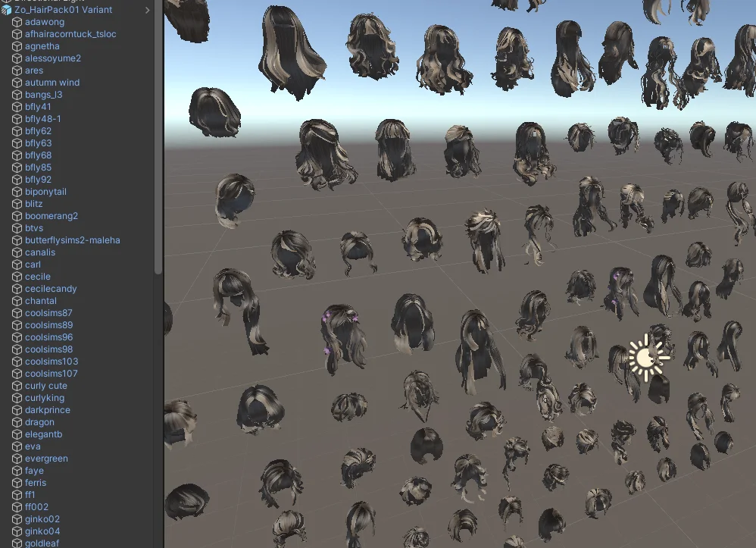Click the cube icon beside biponytail
The width and height of the screenshot is (756, 548).
tap(17, 192)
